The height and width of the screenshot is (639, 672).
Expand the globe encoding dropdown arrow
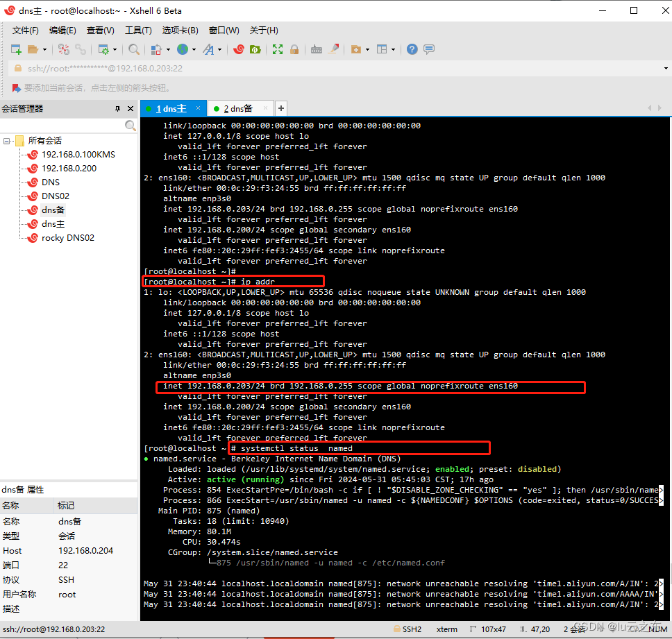tap(194, 49)
